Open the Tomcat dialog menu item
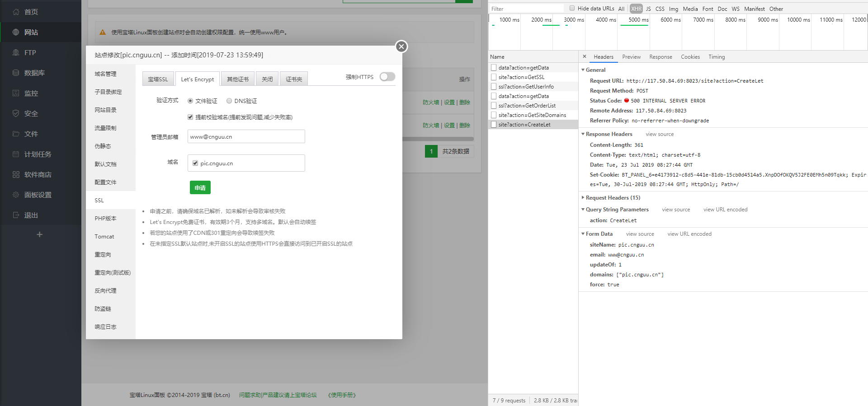This screenshot has height=406, width=868. (111, 236)
